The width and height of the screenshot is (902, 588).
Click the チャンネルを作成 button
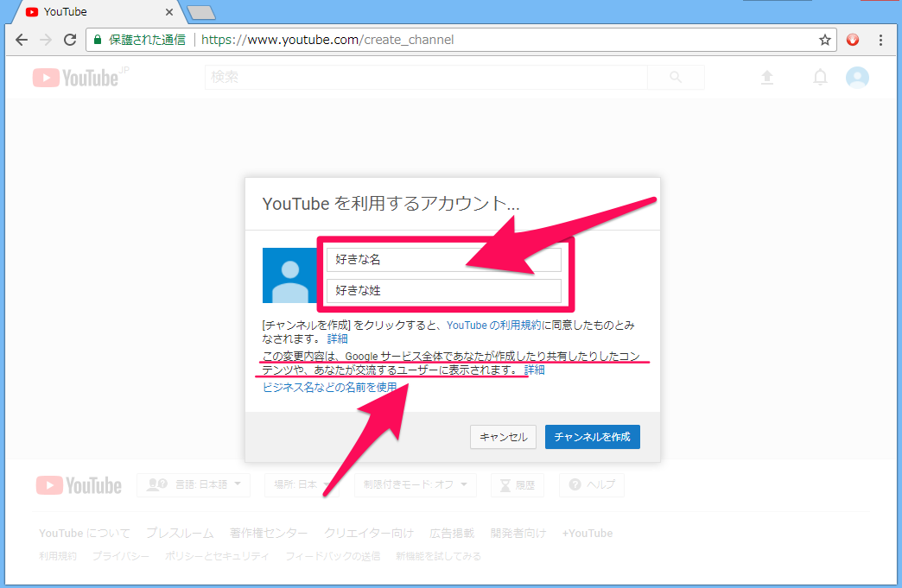[593, 437]
